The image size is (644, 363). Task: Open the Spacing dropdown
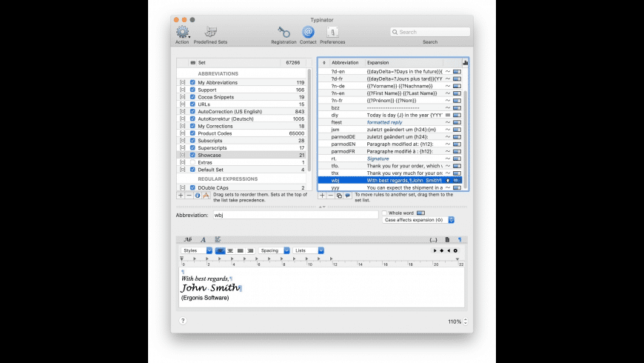[x=275, y=251]
